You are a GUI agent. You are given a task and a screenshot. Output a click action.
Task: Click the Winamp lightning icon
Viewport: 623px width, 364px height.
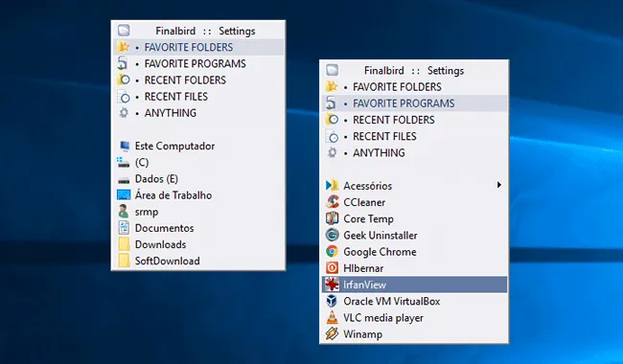click(x=333, y=334)
